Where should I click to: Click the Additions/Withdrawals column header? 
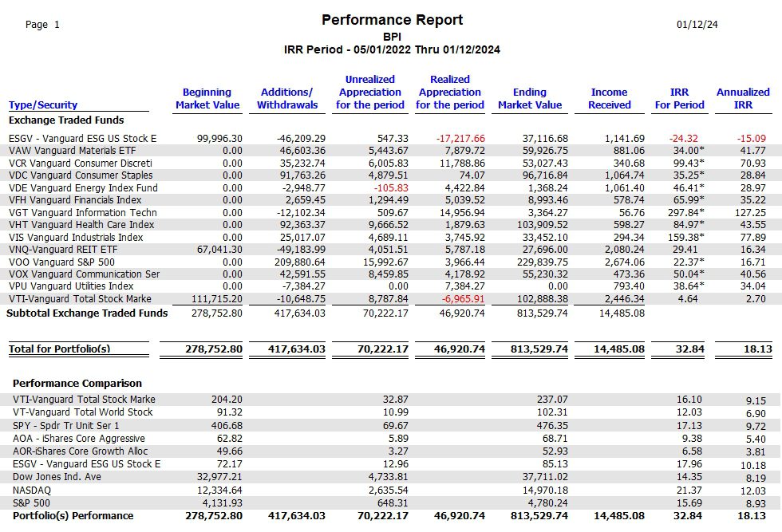point(287,98)
